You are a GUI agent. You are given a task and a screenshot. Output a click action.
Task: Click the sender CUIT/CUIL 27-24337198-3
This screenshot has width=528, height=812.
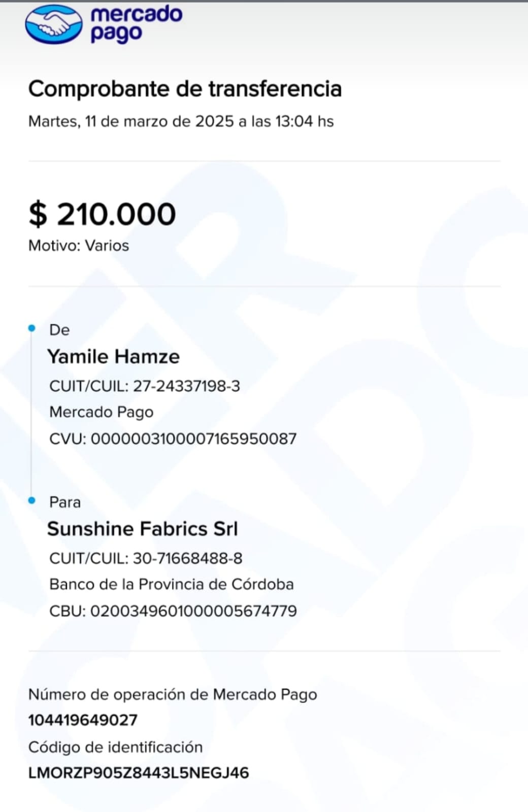pos(145,386)
